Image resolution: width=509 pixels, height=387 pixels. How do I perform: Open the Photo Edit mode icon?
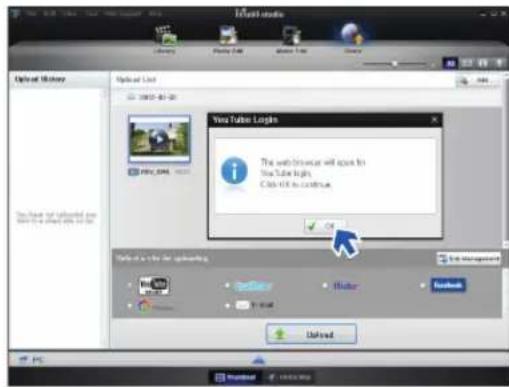pyautogui.click(x=228, y=35)
